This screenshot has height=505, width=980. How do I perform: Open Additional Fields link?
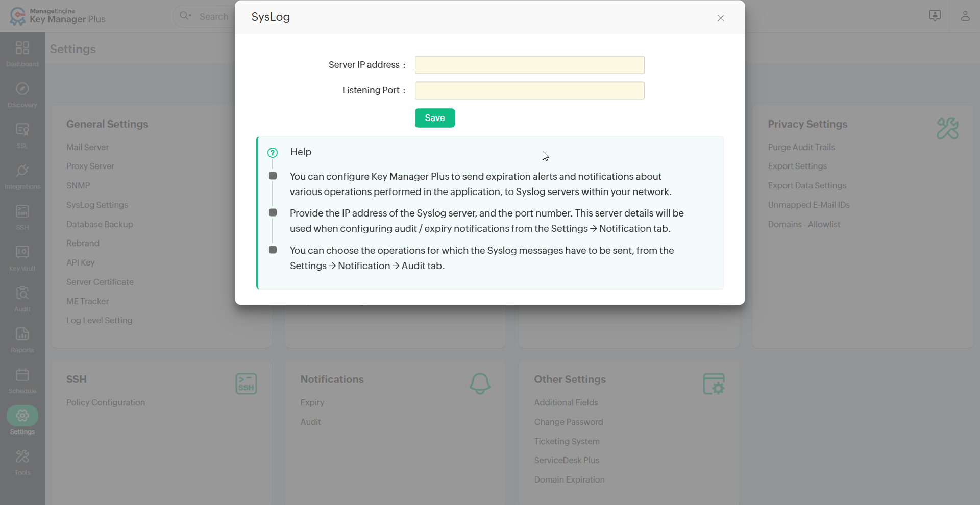(x=566, y=402)
